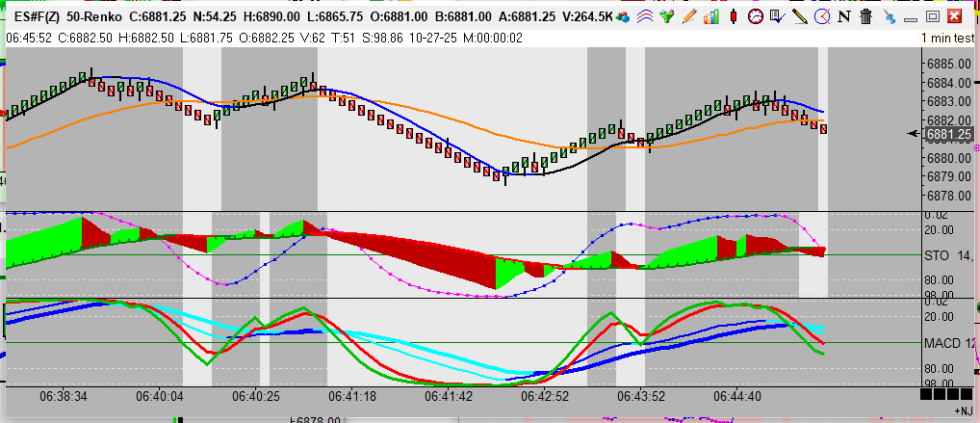The image size is (980, 423).
Task: Open the wavy lines indicator icon
Action: [646, 16]
